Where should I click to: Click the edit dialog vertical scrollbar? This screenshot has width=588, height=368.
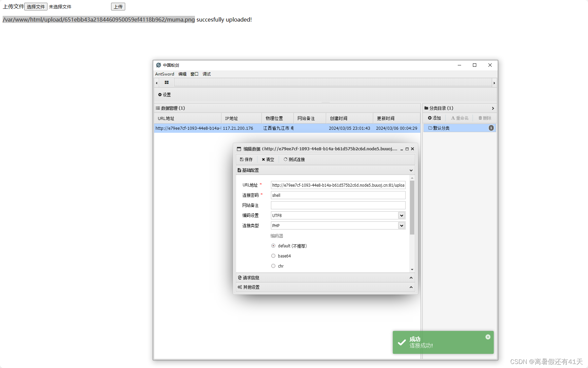(x=412, y=208)
